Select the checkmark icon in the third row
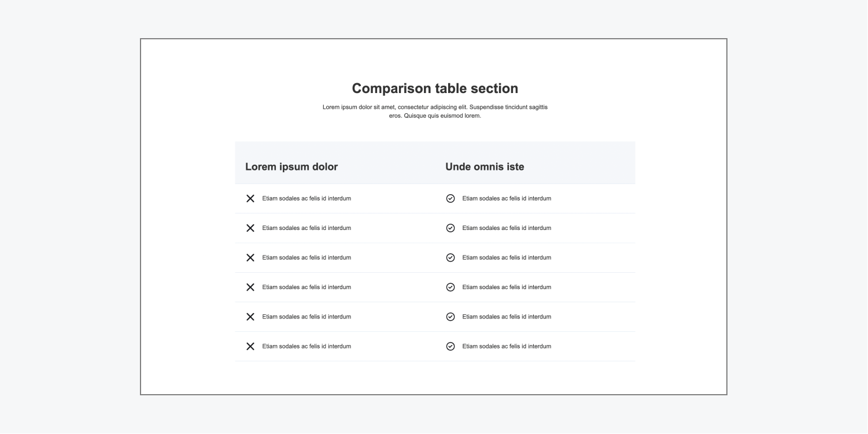868x434 pixels. (450, 258)
